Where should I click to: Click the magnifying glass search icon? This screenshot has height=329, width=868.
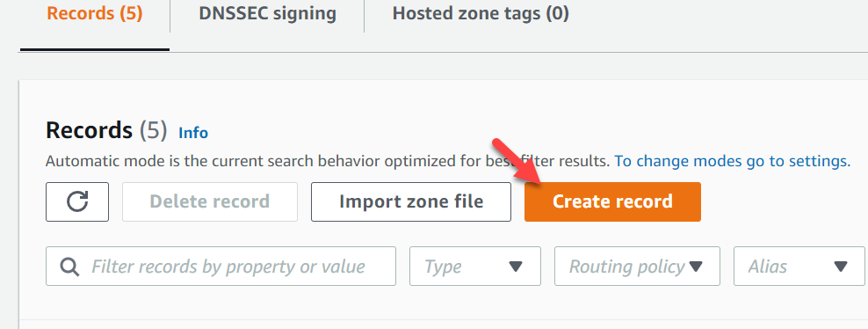click(x=69, y=267)
